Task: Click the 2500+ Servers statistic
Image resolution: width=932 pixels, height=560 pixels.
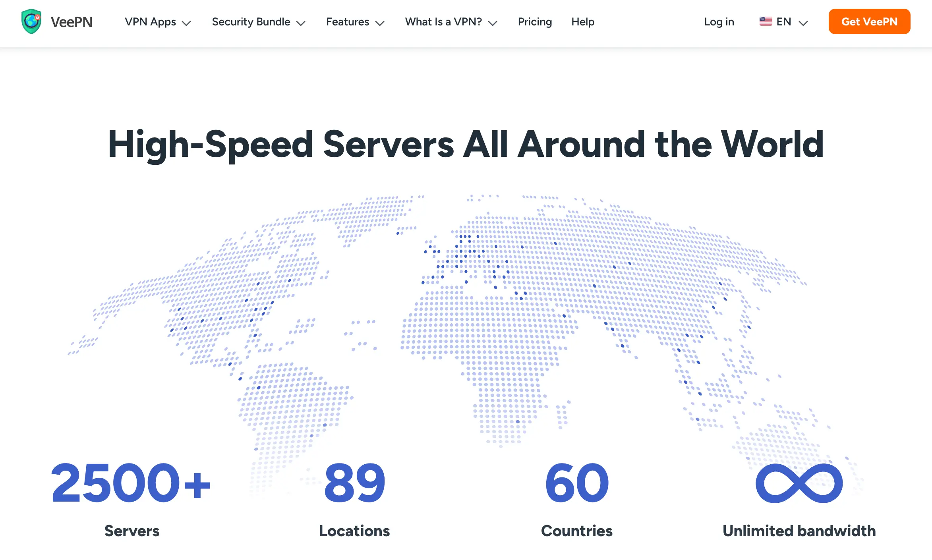Action: coord(131,483)
